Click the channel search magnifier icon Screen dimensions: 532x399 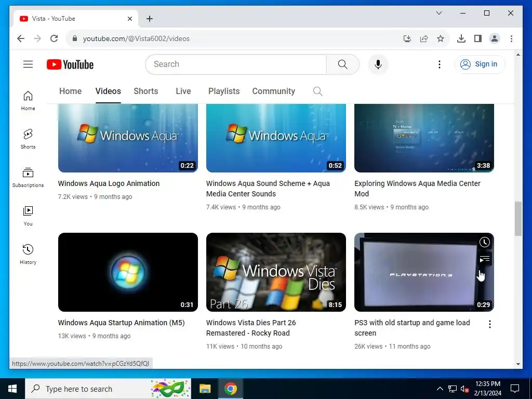[317, 91]
